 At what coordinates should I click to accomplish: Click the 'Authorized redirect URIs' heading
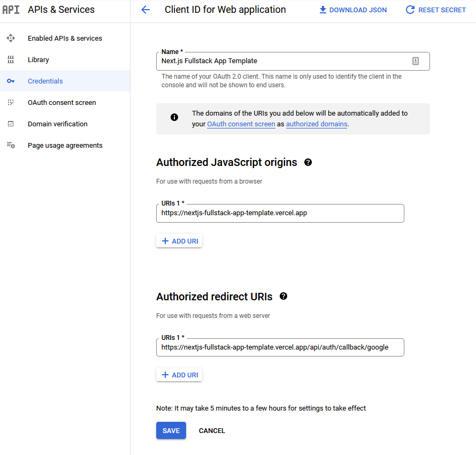pos(214,297)
